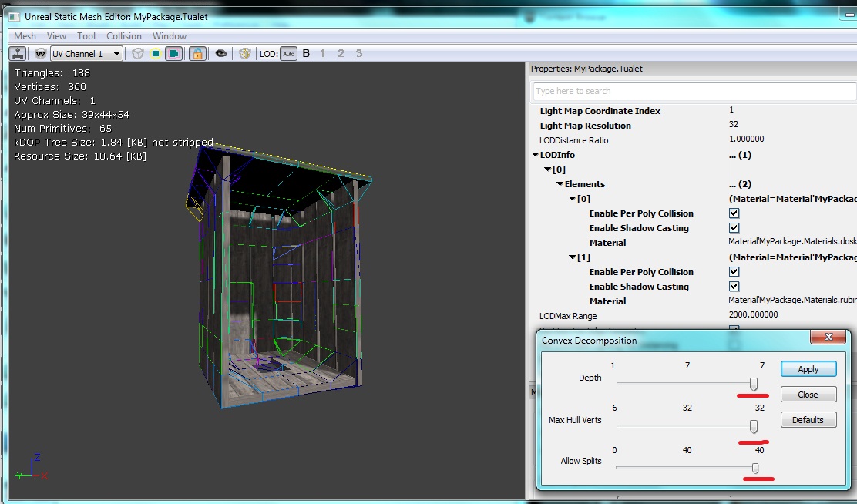
Task: Click the eye icon in toolbar
Action: coord(221,54)
